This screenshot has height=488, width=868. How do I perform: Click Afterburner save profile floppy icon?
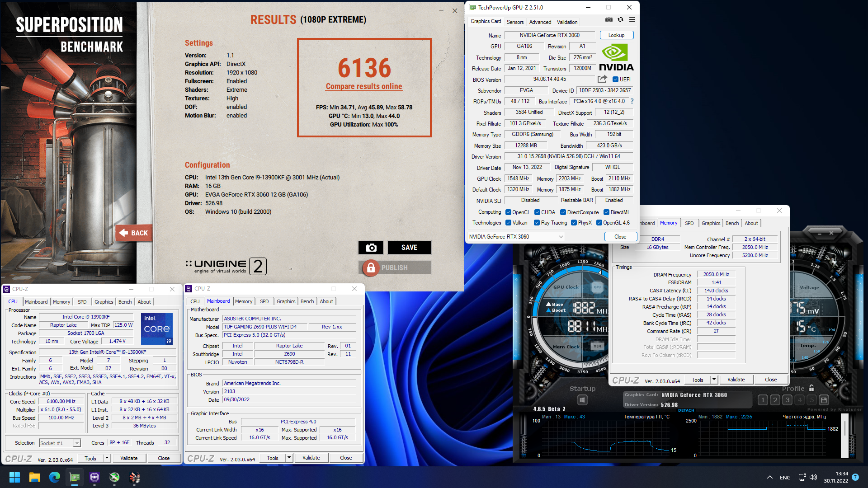point(824,400)
